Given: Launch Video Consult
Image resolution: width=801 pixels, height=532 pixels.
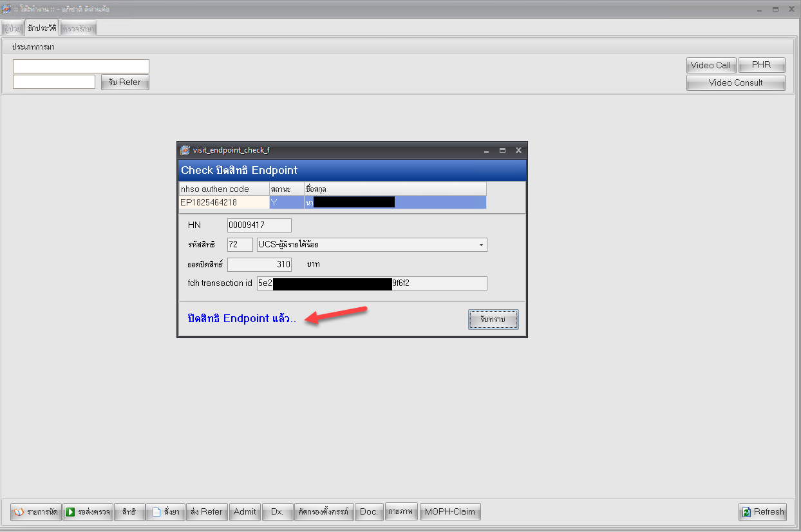Looking at the screenshot, I should [x=735, y=82].
